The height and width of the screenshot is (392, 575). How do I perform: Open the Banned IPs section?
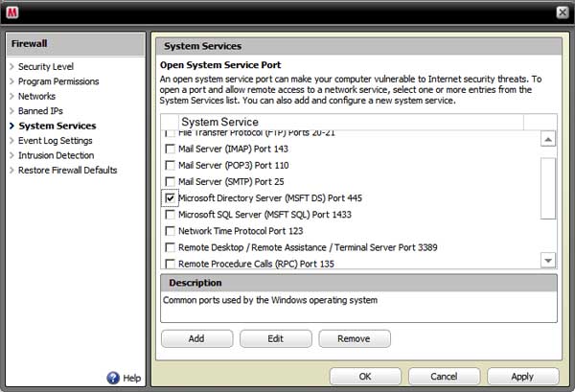(x=42, y=111)
